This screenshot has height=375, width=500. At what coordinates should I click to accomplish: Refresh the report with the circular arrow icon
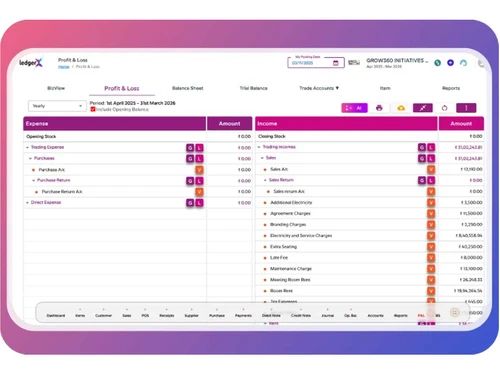coord(444,108)
